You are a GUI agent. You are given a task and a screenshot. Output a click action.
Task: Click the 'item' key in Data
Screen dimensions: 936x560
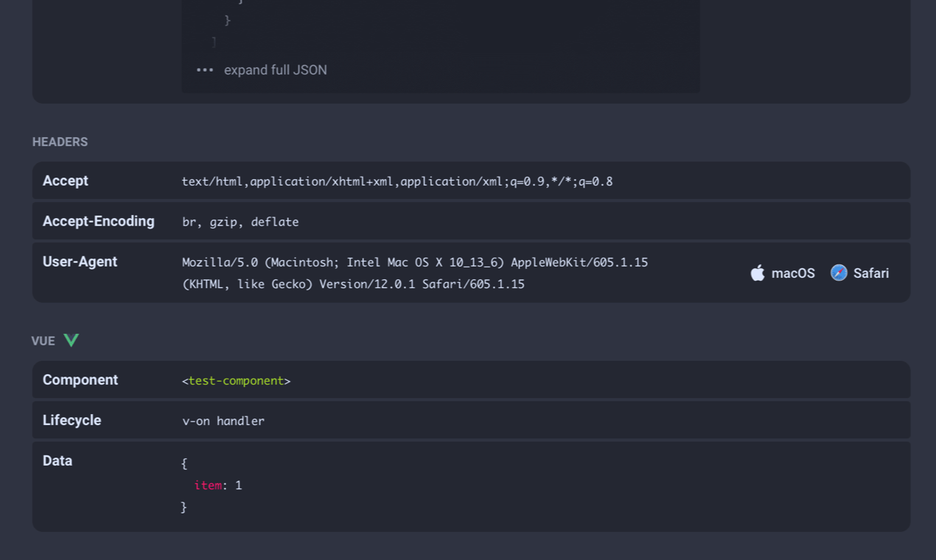(x=208, y=486)
